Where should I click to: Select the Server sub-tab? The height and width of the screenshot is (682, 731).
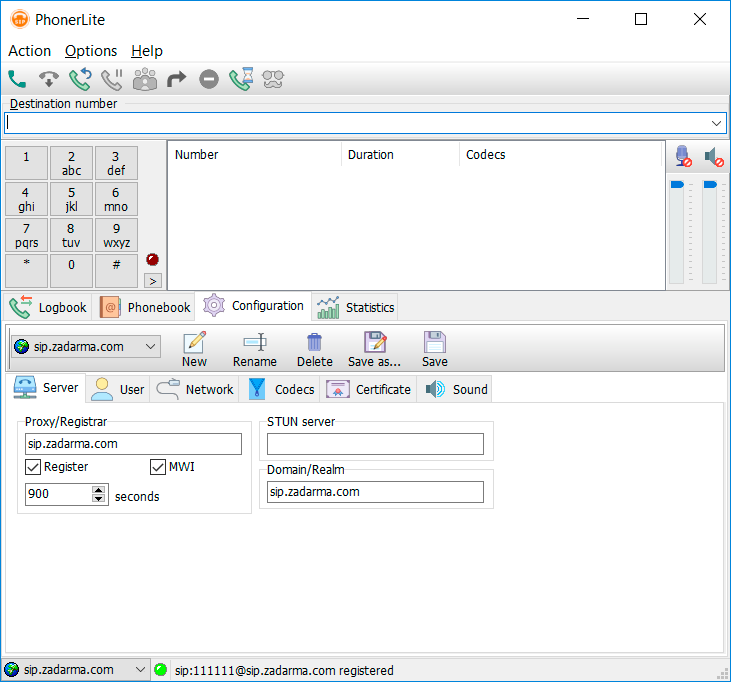[46, 388]
